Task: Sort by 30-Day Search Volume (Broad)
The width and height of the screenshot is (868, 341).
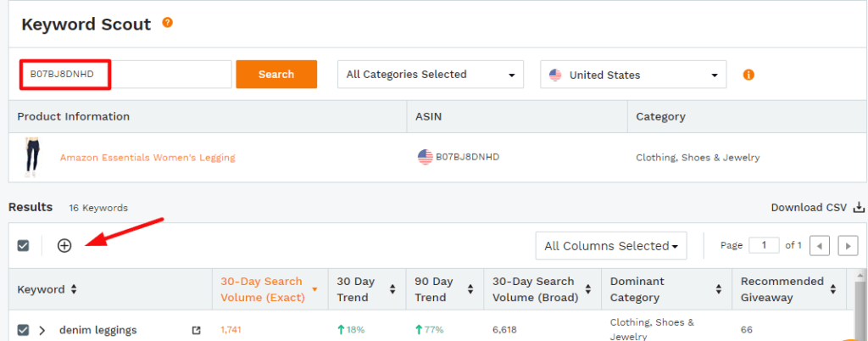Action: [x=588, y=289]
